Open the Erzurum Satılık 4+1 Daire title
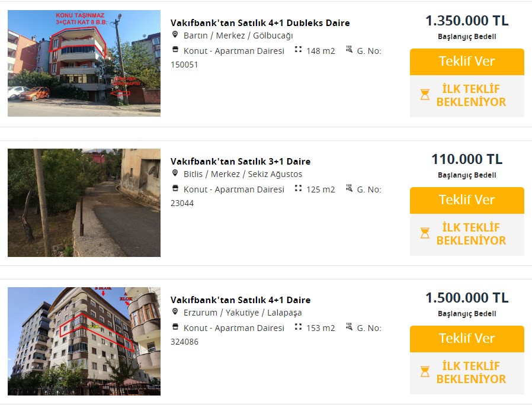Viewport: 532px width, 405px height. [240, 300]
